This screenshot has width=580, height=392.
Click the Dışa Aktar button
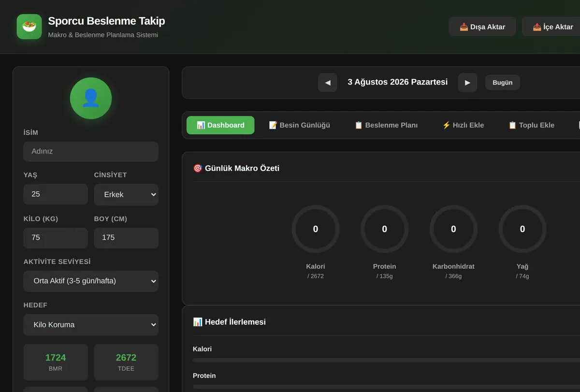point(482,27)
